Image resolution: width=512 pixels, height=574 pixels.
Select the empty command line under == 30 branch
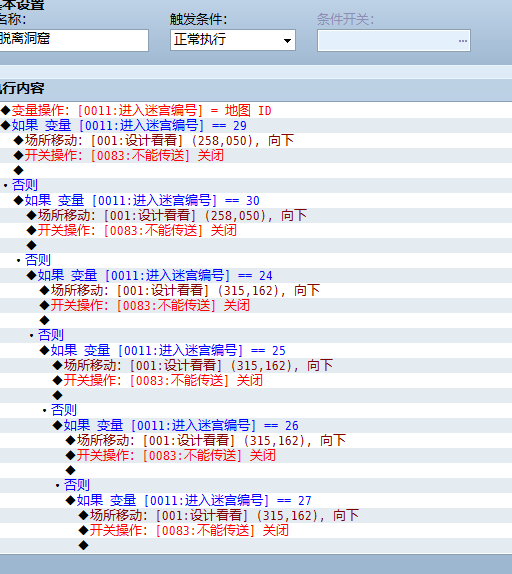click(256, 245)
